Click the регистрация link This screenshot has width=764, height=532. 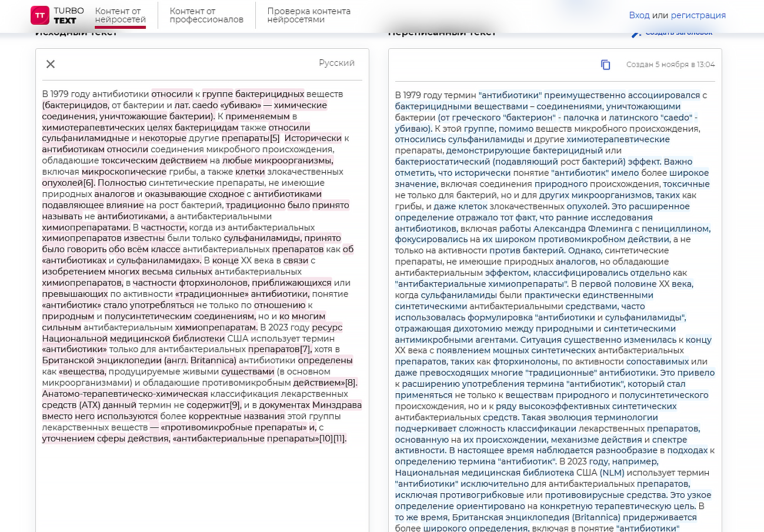point(698,15)
